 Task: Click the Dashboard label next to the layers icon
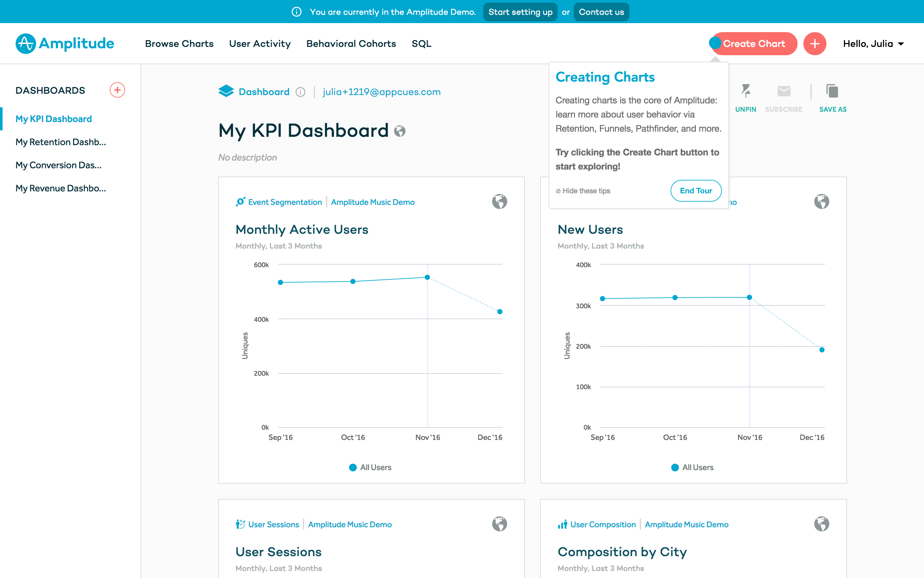click(264, 92)
